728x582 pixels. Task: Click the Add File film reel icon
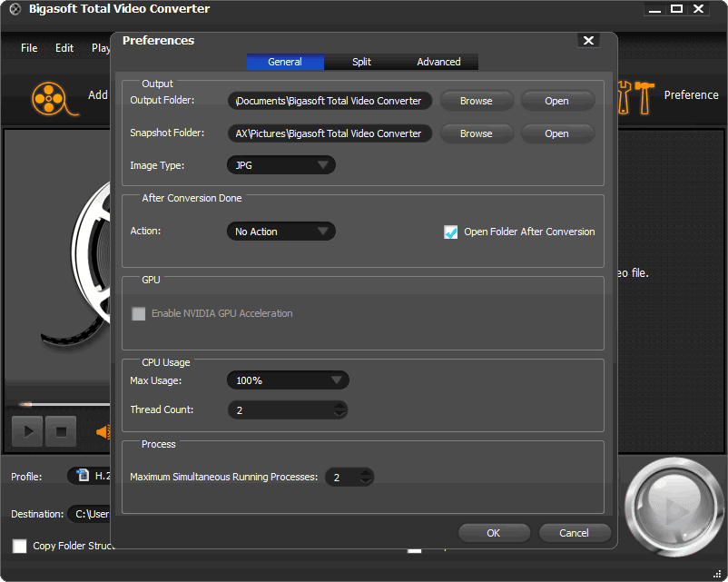point(54,99)
